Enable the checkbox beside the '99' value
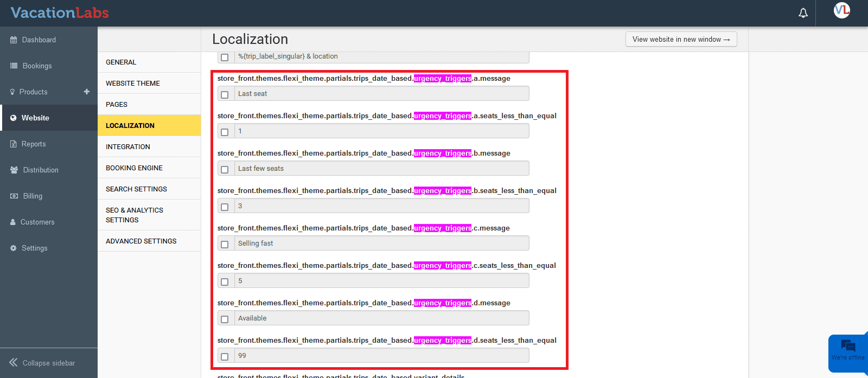The height and width of the screenshot is (378, 868). [x=225, y=356]
